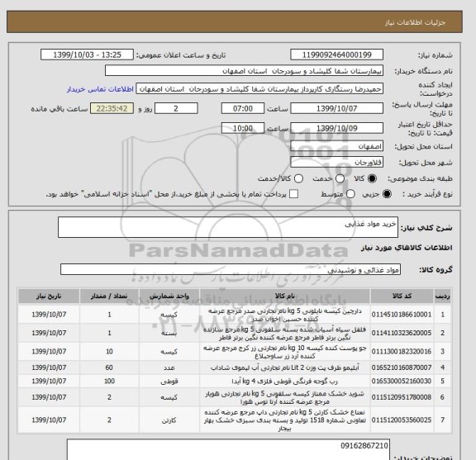Click unit بسته in the فلفل سیاه row
Image resolution: width=476 pixels, height=460 pixels.
pyautogui.click(x=169, y=333)
